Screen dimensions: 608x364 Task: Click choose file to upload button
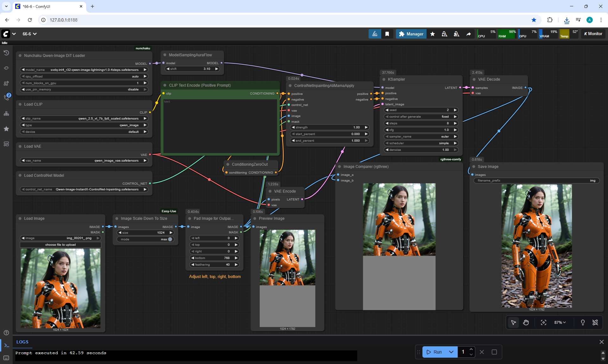[60, 245]
